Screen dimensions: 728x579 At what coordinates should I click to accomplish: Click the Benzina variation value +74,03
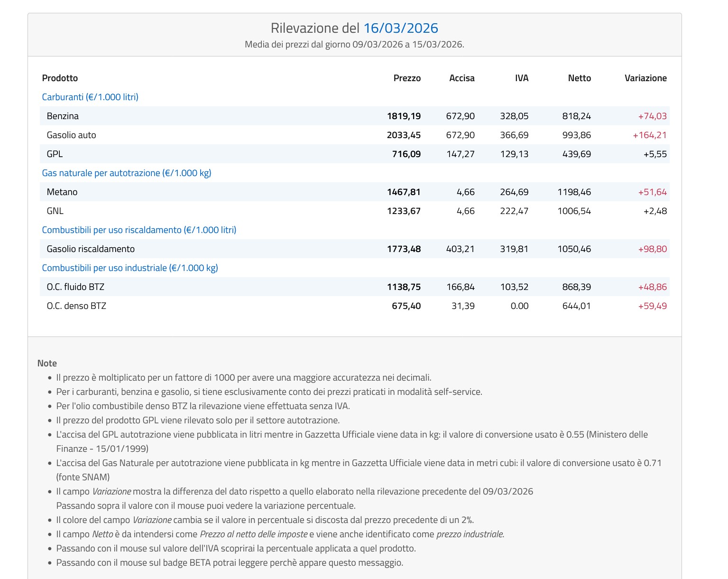click(652, 116)
